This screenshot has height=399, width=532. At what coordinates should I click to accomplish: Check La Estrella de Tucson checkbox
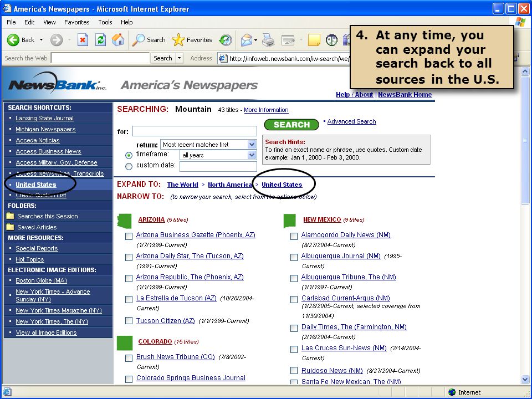[x=129, y=300]
